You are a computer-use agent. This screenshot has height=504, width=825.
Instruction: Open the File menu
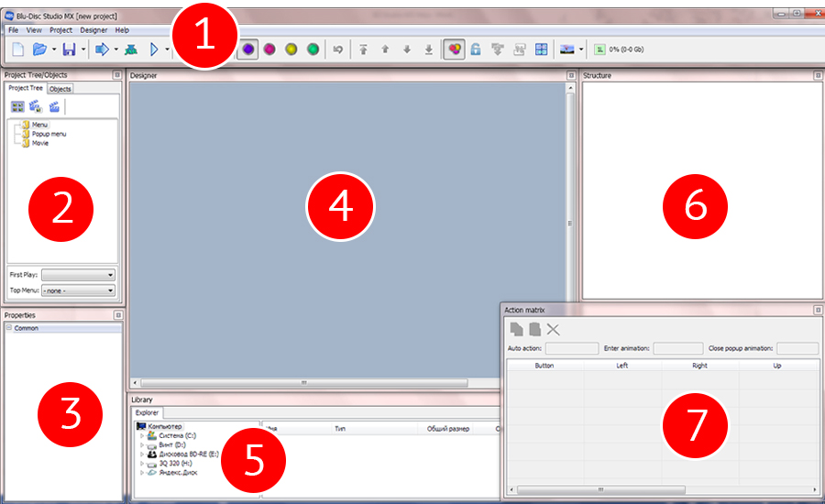(x=13, y=30)
